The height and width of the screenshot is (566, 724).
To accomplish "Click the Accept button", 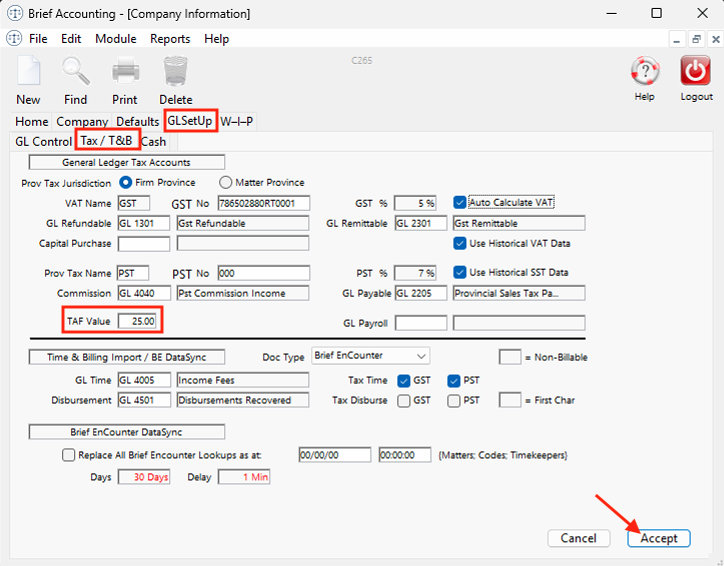I will click(658, 538).
